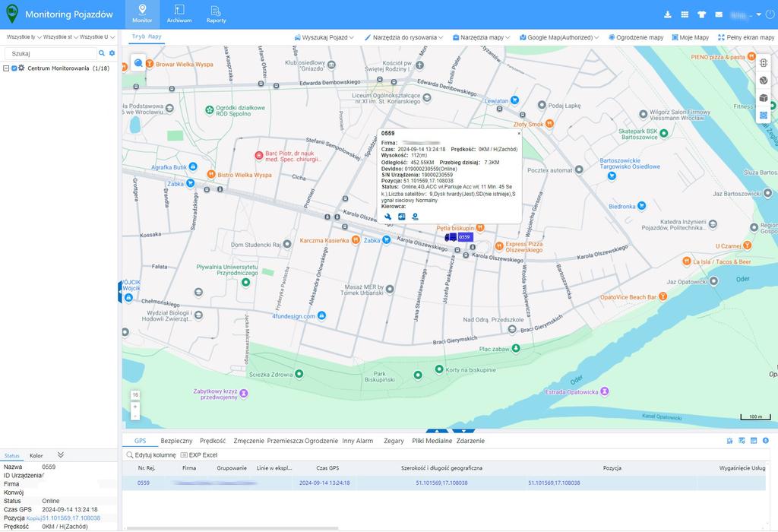Viewport: 778px width, 532px height.
Task: Click the blue map search bubble icon
Action: [138, 63]
